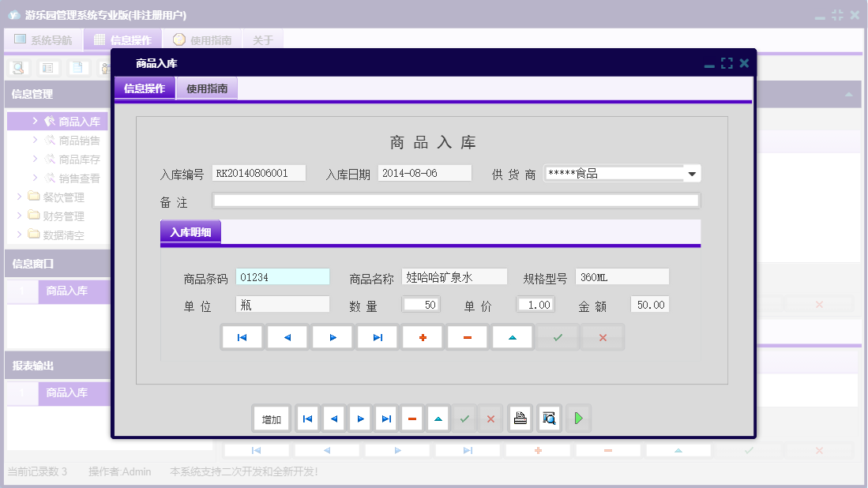Viewport: 868px width, 488px height.
Task: Click the 数量 quantity field
Action: coord(421,305)
